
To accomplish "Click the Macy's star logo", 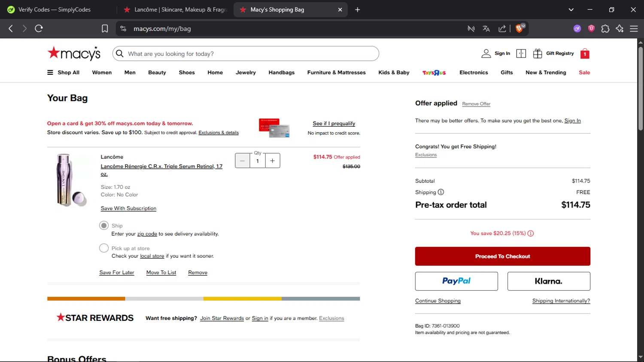I will click(74, 53).
